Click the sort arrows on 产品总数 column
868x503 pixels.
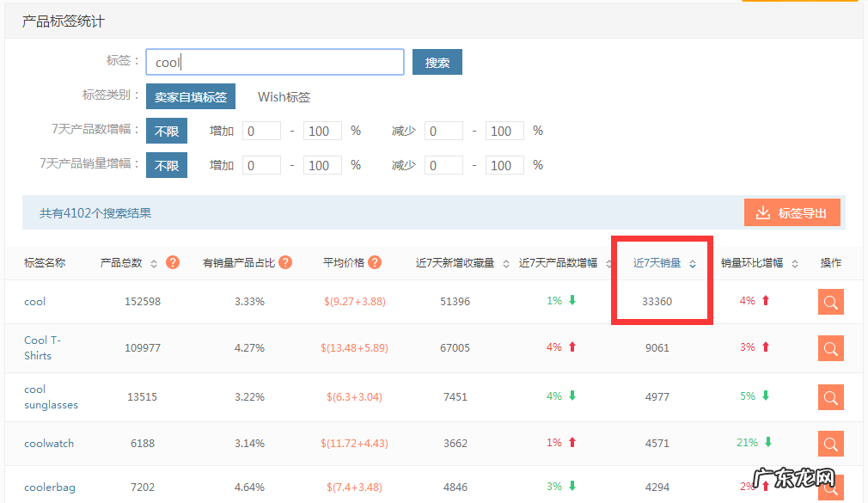154,264
